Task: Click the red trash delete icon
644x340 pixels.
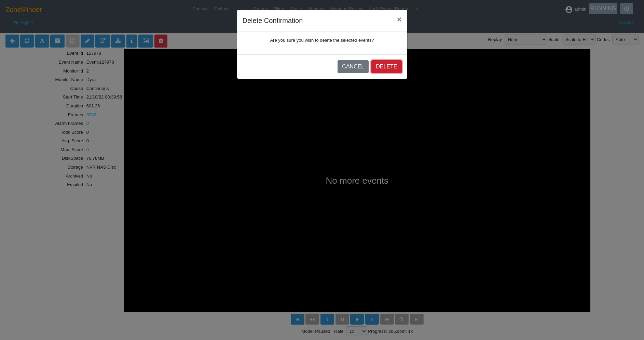Action: coord(161,41)
